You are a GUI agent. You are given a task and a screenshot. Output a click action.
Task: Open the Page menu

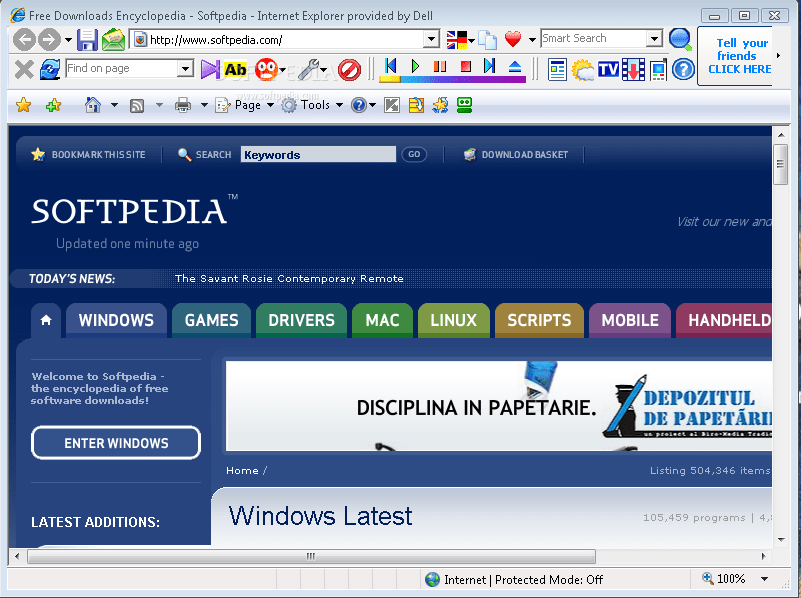[x=245, y=105]
